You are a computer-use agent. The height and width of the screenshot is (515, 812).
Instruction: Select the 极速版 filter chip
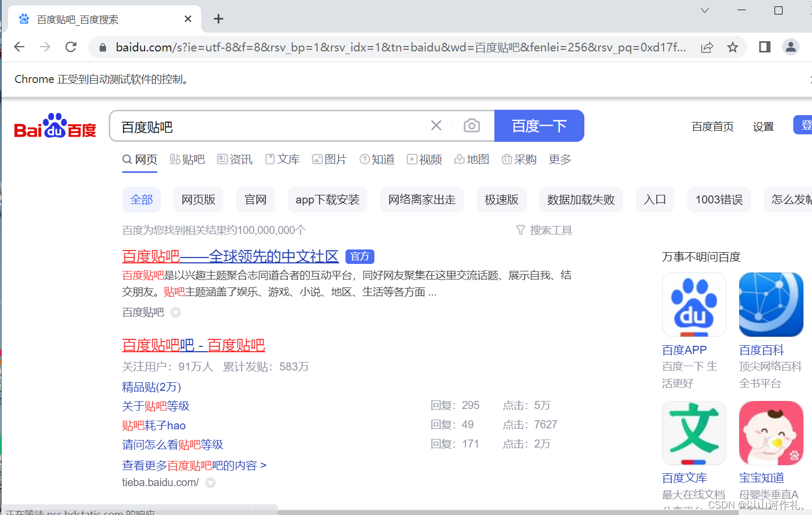click(x=501, y=200)
